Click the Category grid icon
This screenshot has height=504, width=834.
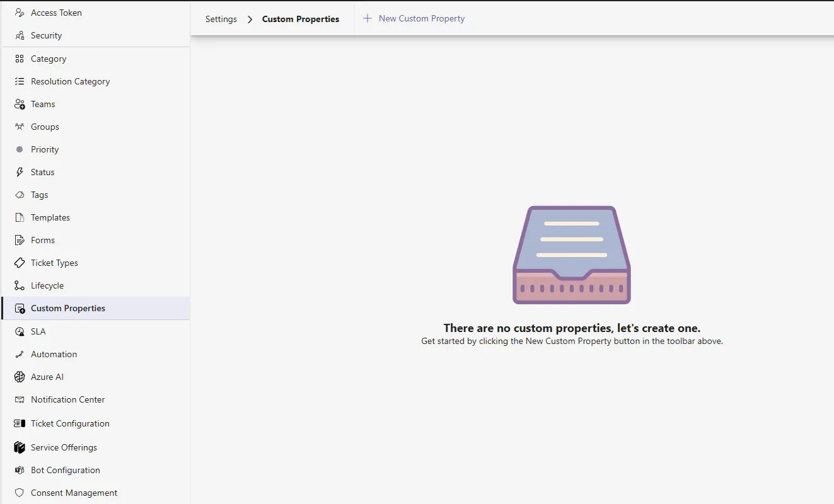tap(20, 59)
